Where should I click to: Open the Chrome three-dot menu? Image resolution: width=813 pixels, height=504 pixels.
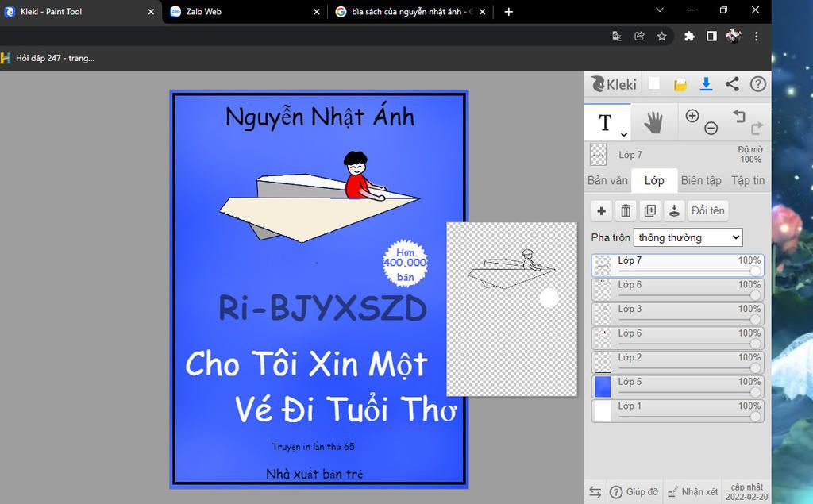[x=757, y=37]
